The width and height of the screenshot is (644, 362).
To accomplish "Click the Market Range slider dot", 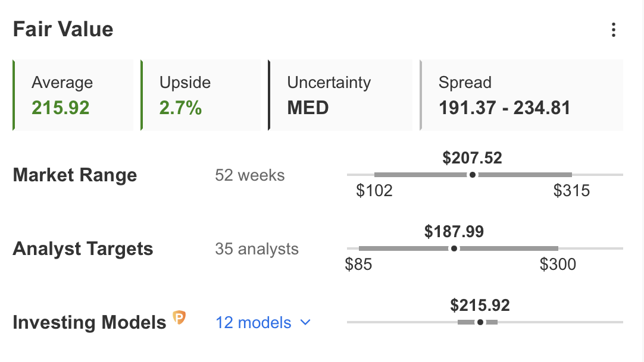I will (473, 175).
